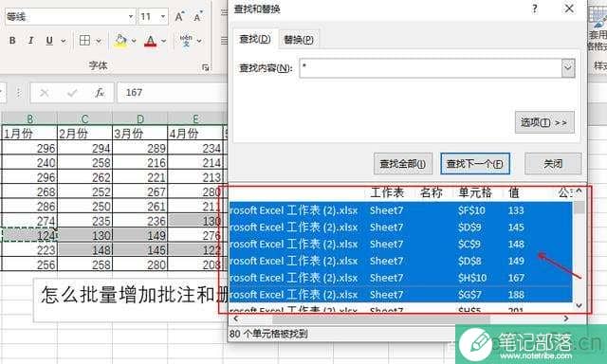Select column E header
The image size is (607, 364).
195,118
